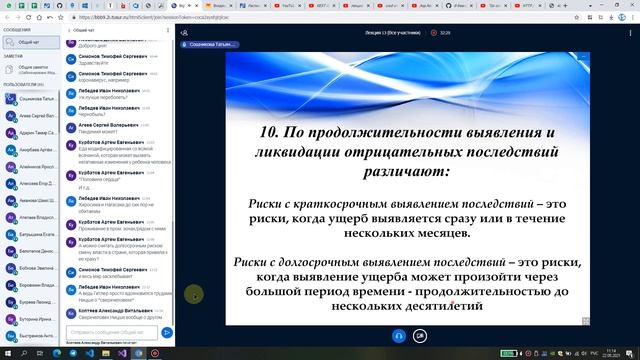640x360 pixels.
Task: Bookmark page with the address bar star
Action: [x=576, y=18]
